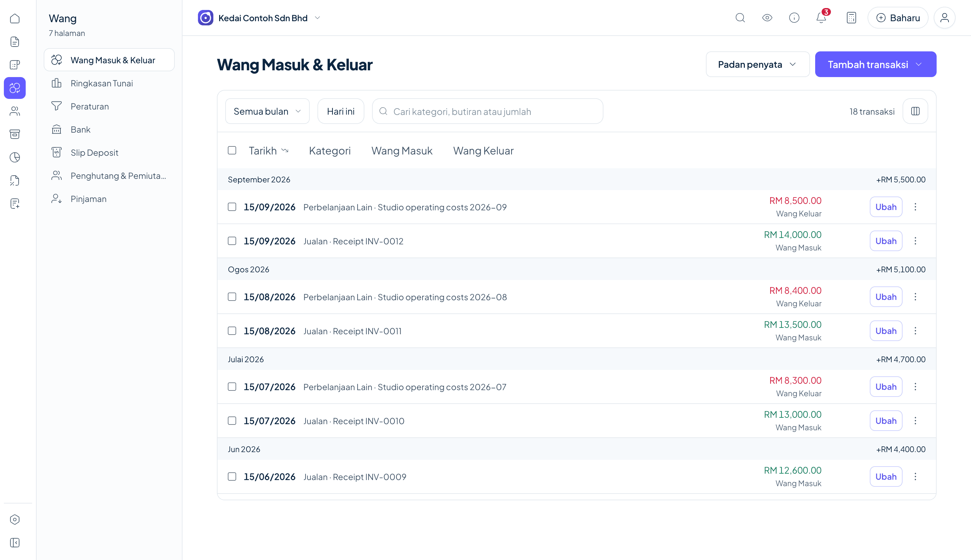971x560 pixels.
Task: Click the Hari ini button
Action: pyautogui.click(x=341, y=111)
